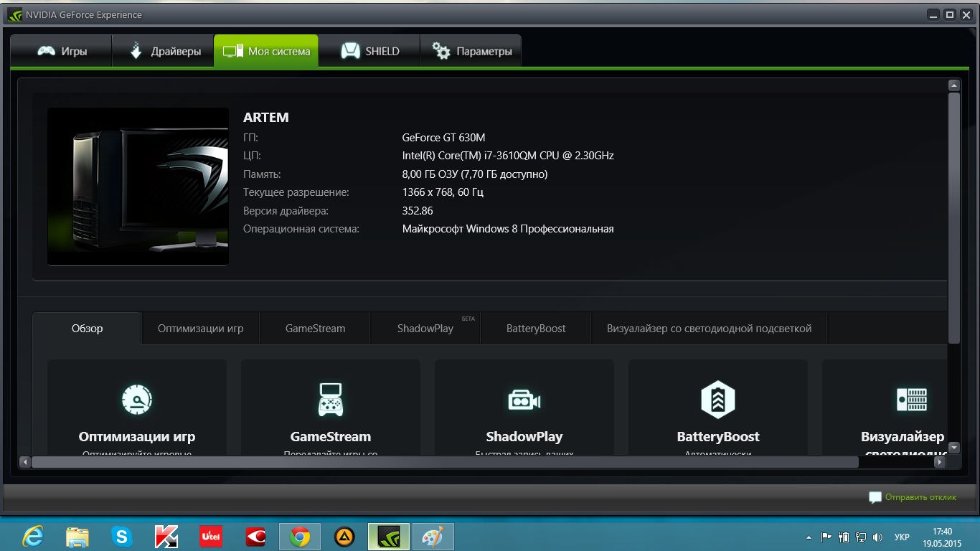
Task: Show hidden system tray icons
Action: (809, 537)
